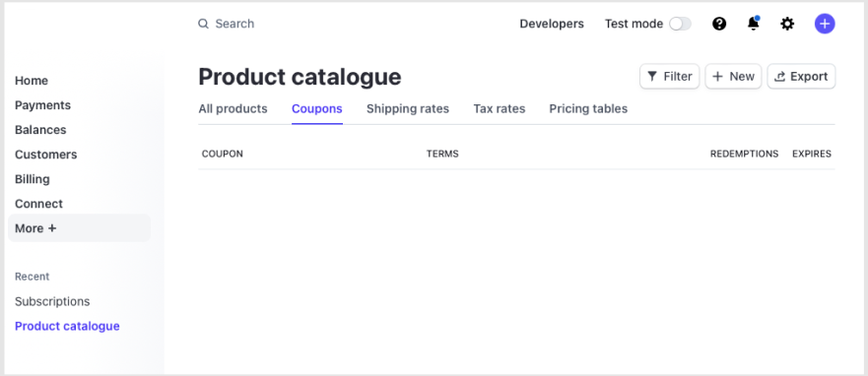Select the Coupons tab
The image size is (868, 376).
317,109
